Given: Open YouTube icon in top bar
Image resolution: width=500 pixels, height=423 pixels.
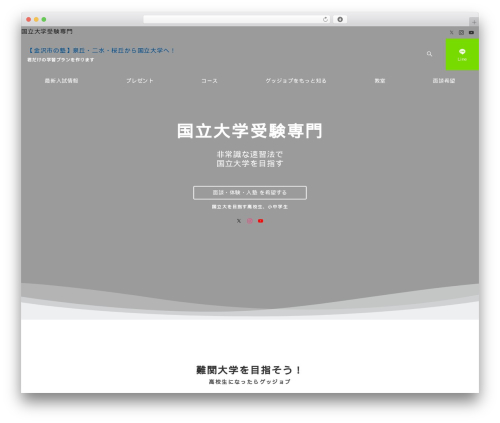Looking at the screenshot, I should click(x=471, y=33).
